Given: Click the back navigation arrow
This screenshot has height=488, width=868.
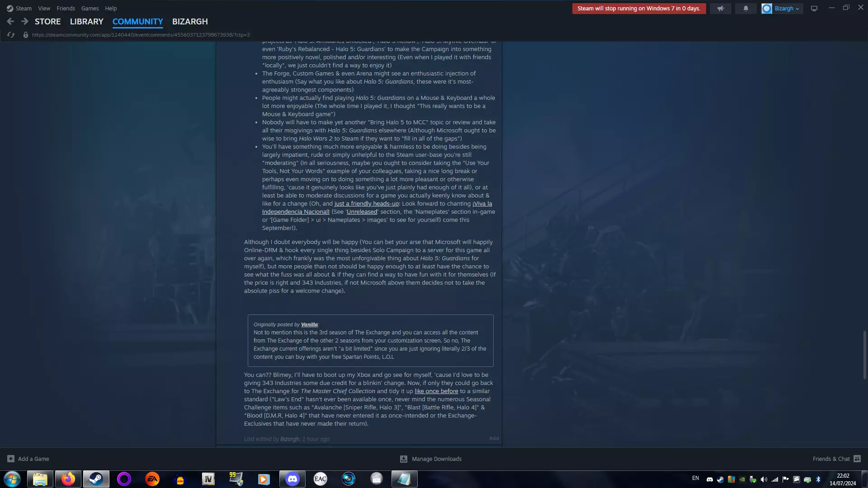Looking at the screenshot, I should (10, 21).
